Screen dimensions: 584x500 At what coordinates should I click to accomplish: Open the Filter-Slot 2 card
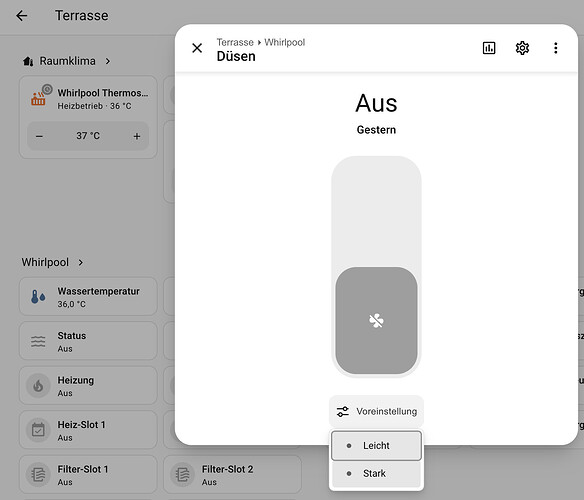tap(232, 474)
